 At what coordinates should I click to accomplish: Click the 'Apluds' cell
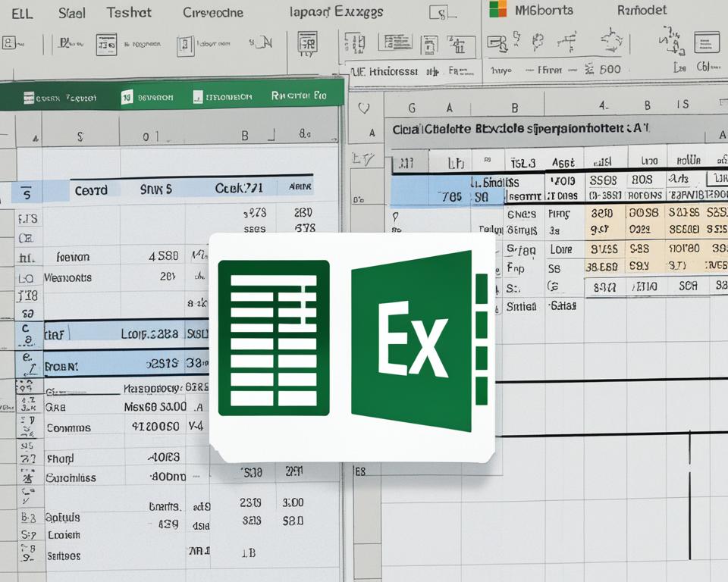coord(62,517)
